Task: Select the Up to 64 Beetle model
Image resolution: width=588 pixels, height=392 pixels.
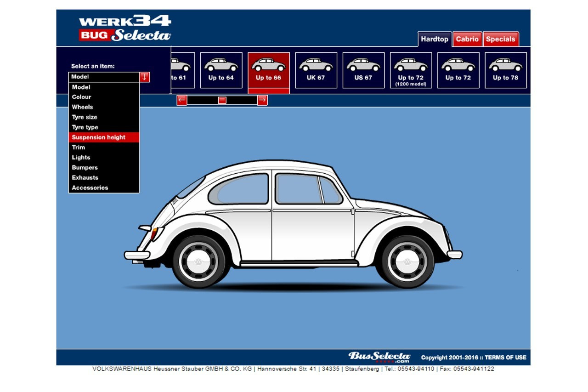Action: pos(221,70)
